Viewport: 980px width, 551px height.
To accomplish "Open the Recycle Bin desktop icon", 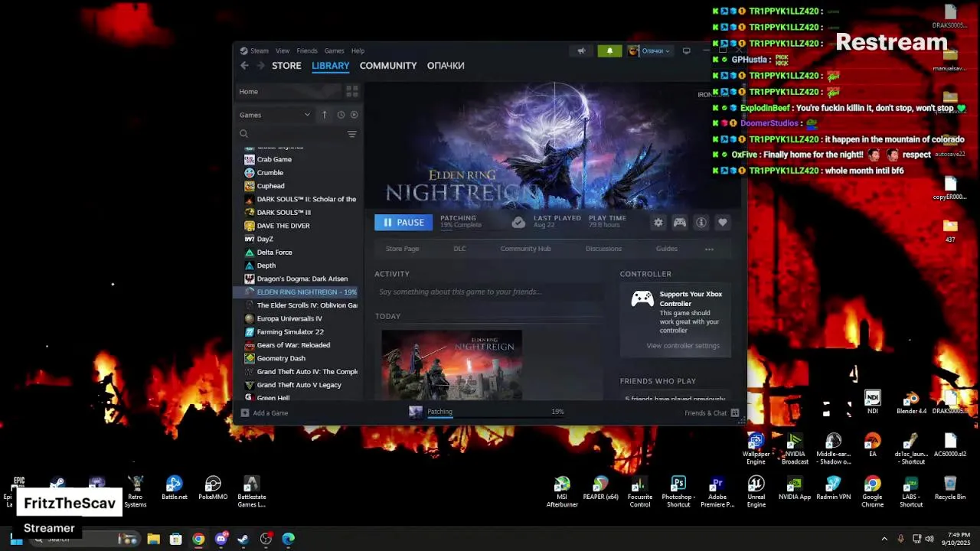I will coord(950,488).
